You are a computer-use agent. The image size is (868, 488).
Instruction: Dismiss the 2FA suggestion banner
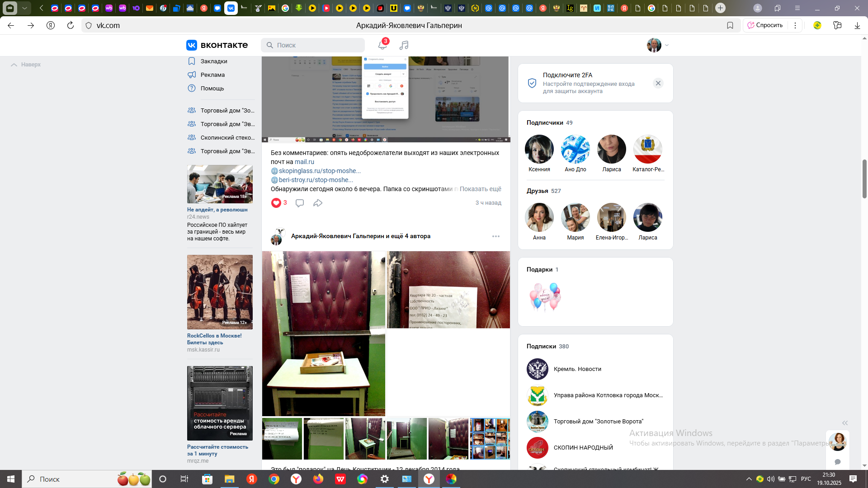pyautogui.click(x=658, y=83)
